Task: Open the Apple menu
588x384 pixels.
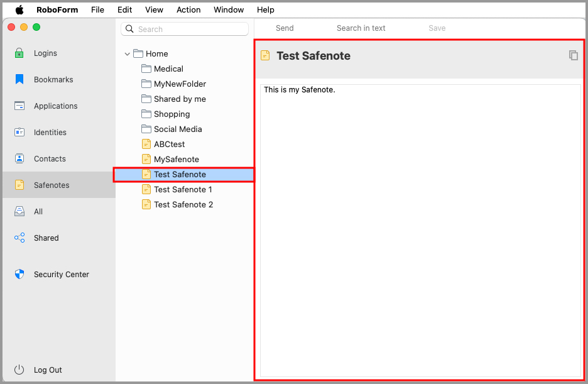Action: point(19,10)
